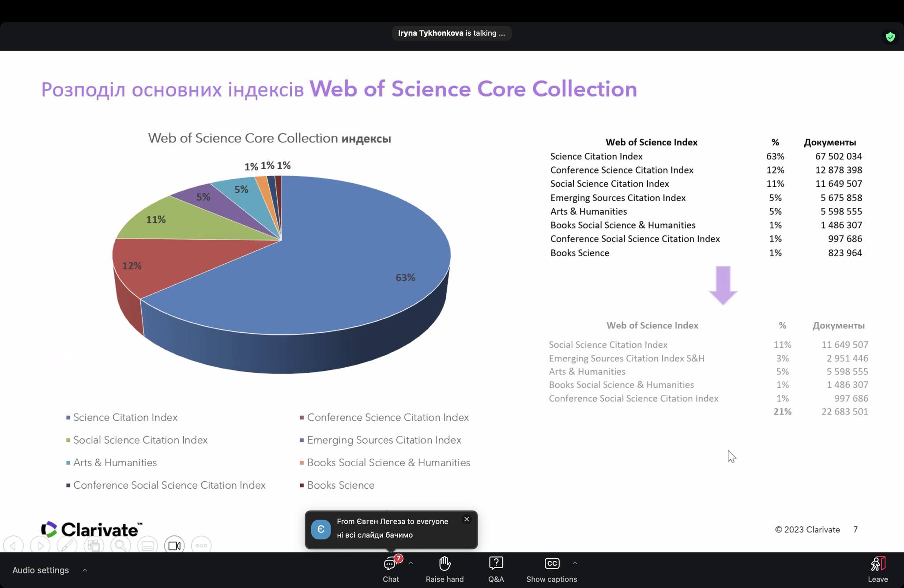The width and height of the screenshot is (904, 588).
Task: Open more slide show options (three dots)
Action: 201,546
